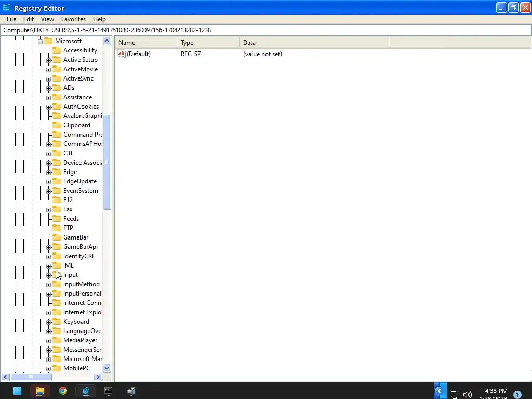
Task: Expand the Edge key
Action: [x=48, y=172]
